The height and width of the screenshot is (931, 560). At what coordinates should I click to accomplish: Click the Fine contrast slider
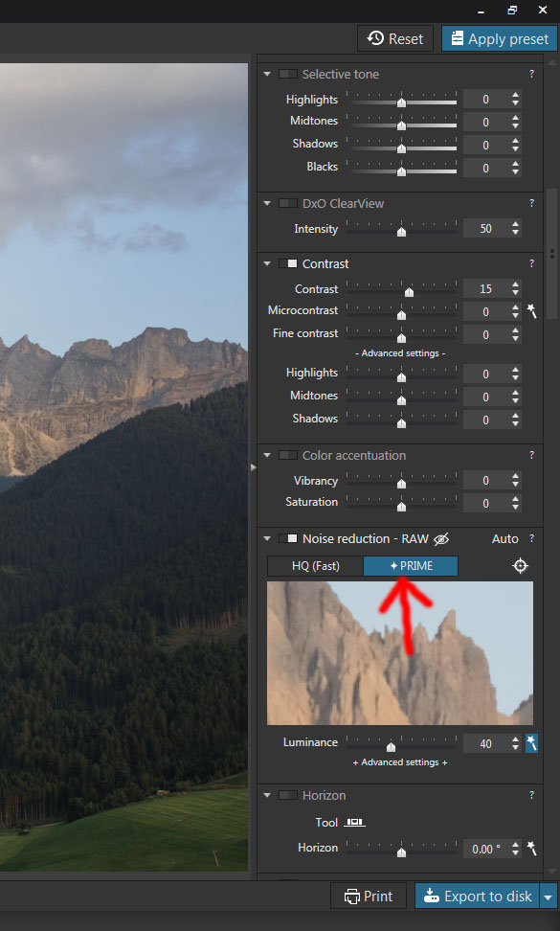tap(402, 334)
